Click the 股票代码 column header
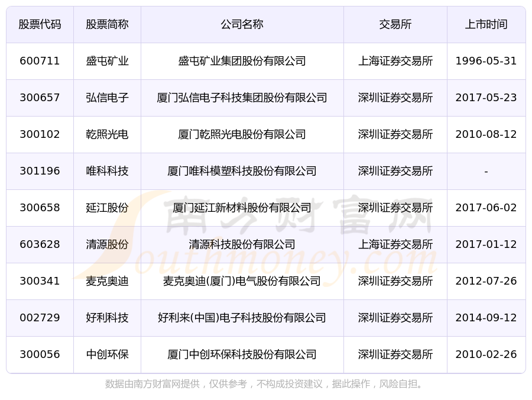 [40, 24]
